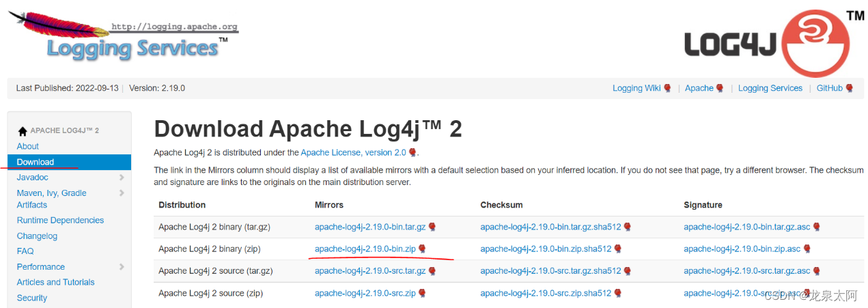This screenshot has height=308, width=868.
Task: Open bin.tar.gz.asc signature link
Action: 747,227
